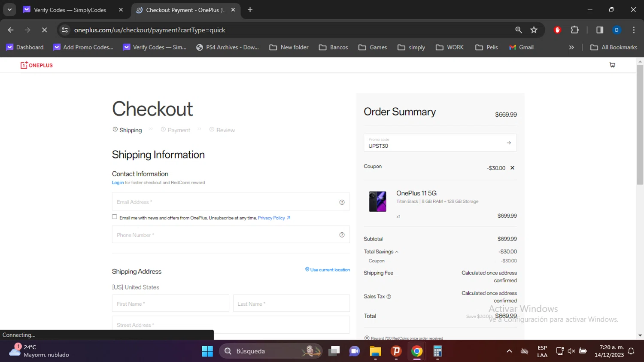Open the Gmail bookmark
Screen dimensions: 644x362
tap(521, 47)
